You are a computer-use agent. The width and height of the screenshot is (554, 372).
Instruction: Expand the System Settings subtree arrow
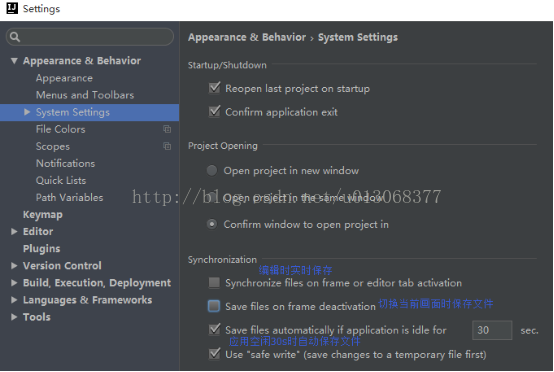(x=27, y=112)
